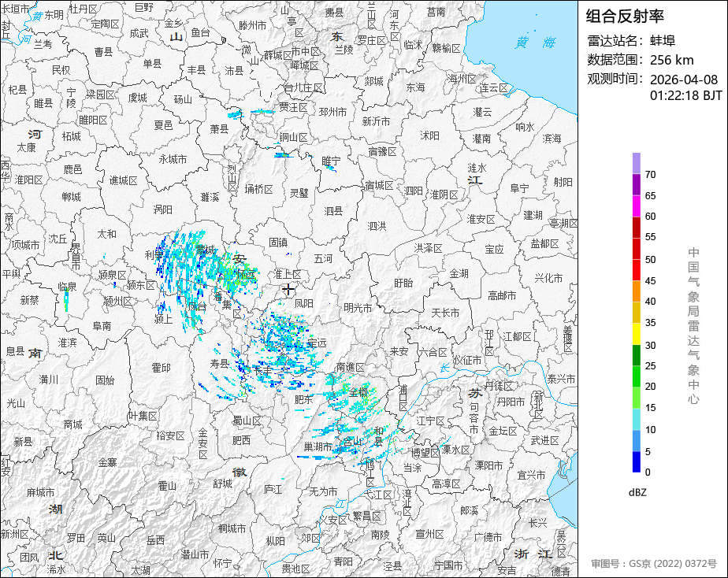Viewport: 728px width, 578px height.
Task: Click the 审图号 GS京 (2022) 0372号 footer text
Action: pos(654,564)
